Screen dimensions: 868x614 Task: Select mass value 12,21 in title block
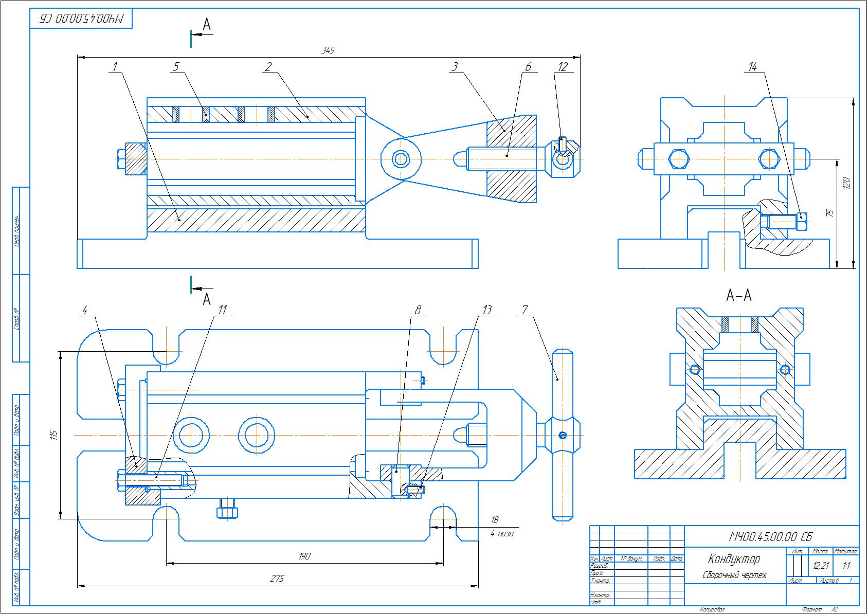coord(821,566)
